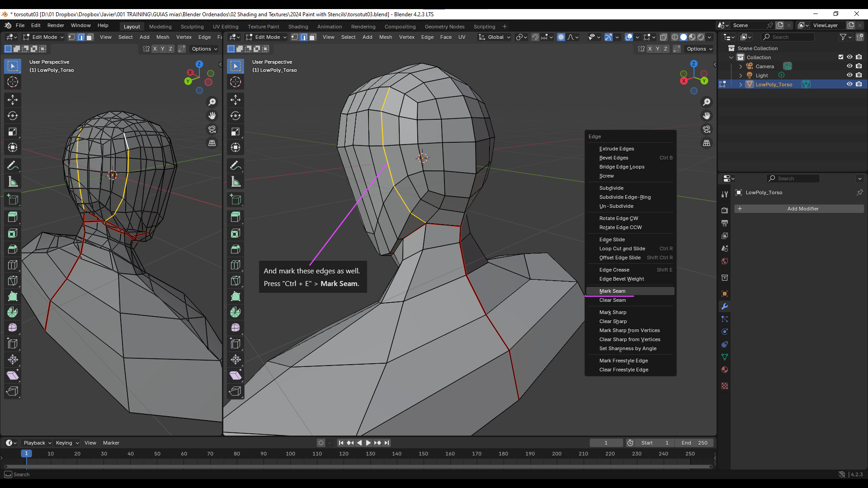Click the zoom magnifier icon in right viewport
The width and height of the screenshot is (868, 488).
(707, 102)
